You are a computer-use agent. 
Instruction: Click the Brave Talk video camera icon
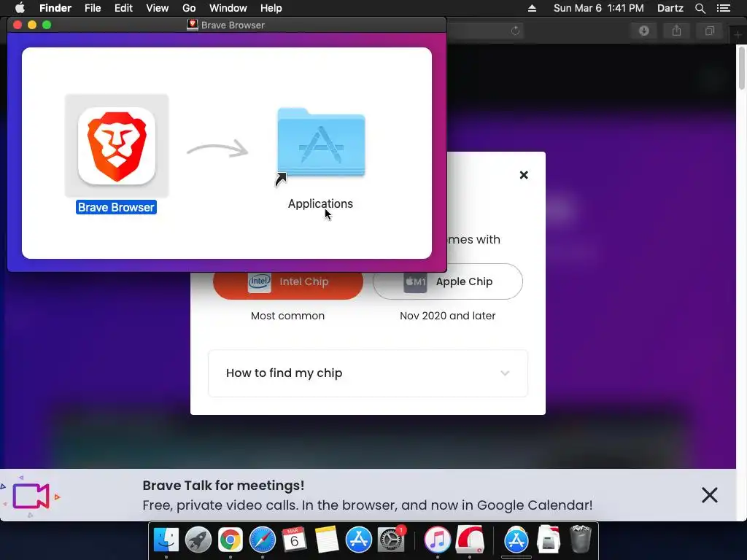31,496
